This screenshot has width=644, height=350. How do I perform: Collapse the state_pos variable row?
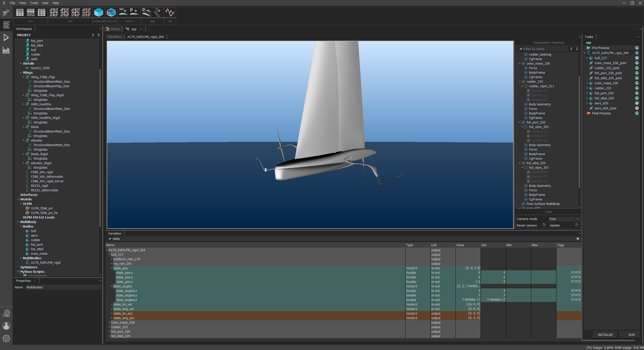(x=112, y=268)
